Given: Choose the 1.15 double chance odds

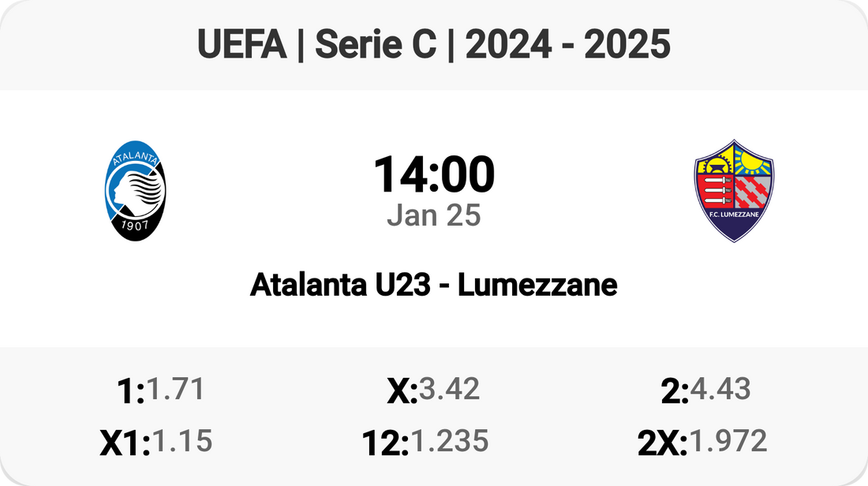Looking at the screenshot, I should pyautogui.click(x=182, y=441).
